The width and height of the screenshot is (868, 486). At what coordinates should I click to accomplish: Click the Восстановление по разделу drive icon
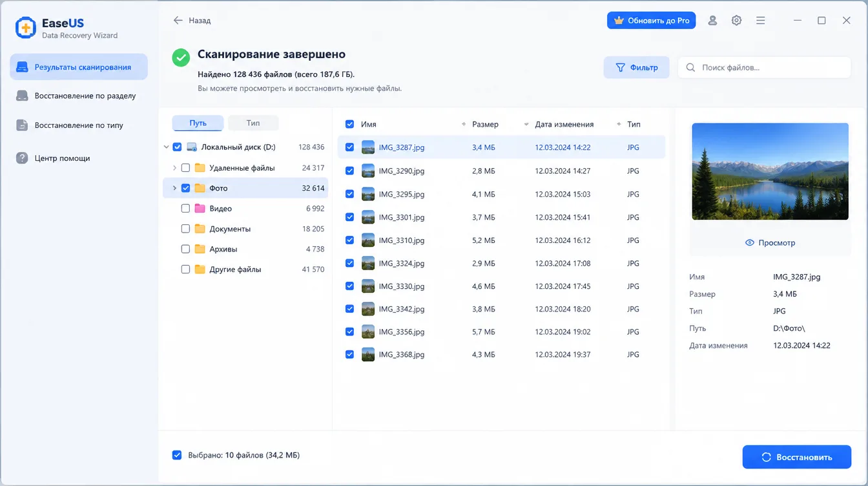[22, 96]
